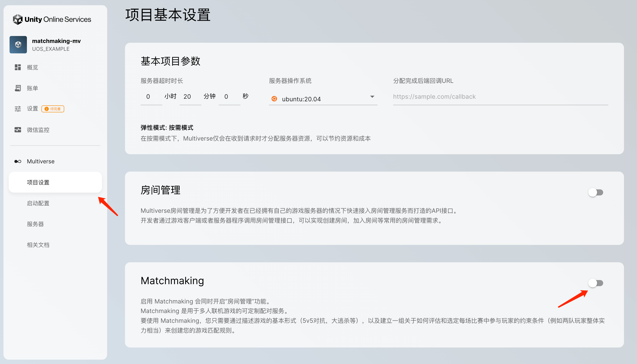Screen dimensions: 637x364
Task: Click the hours timeout field
Action: pos(151,97)
